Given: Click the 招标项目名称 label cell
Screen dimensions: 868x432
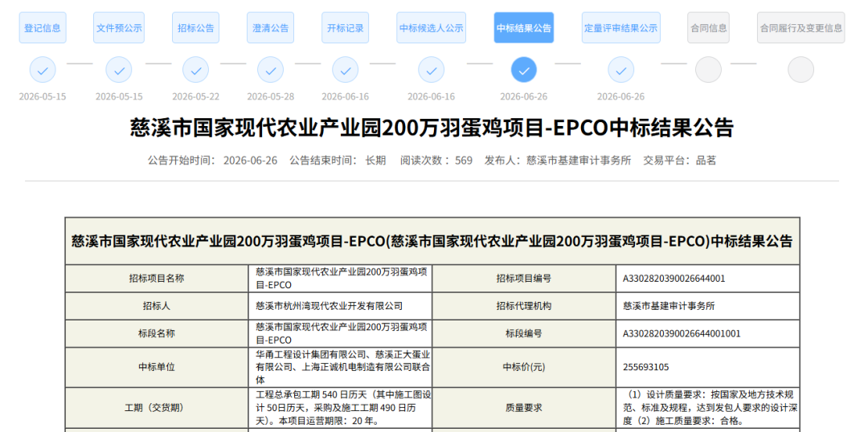Looking at the screenshot, I should tap(157, 278).
